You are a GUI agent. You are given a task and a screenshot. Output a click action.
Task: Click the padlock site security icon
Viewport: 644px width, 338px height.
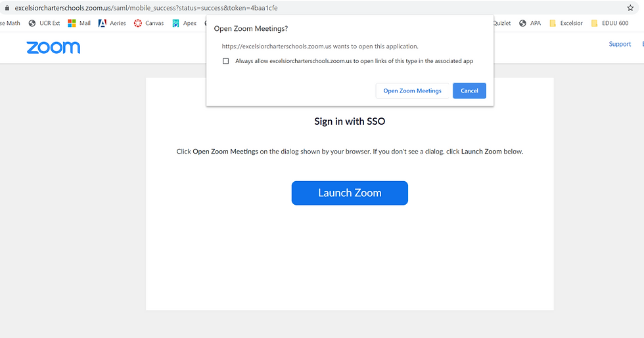(x=7, y=8)
